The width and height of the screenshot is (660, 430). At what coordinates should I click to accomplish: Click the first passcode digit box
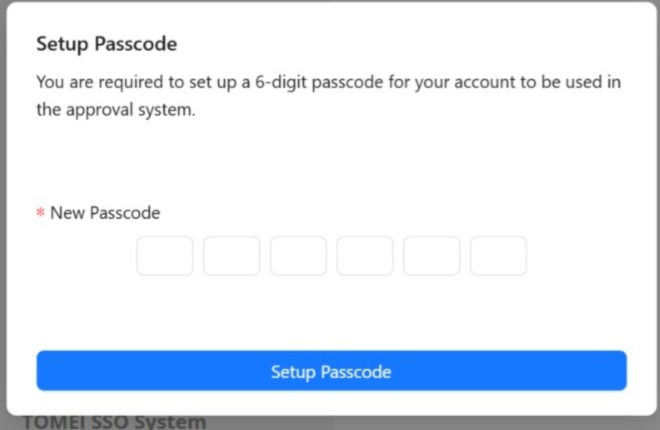[165, 256]
